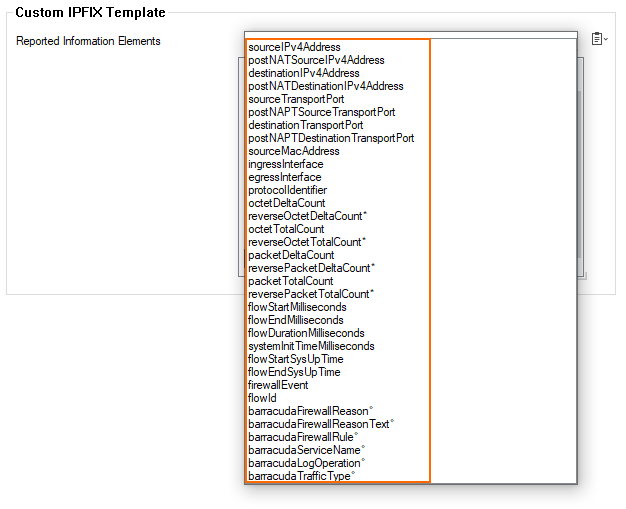Pick postNATDestinationIPv4Address option
The width and height of the screenshot is (626, 509).
326,86
